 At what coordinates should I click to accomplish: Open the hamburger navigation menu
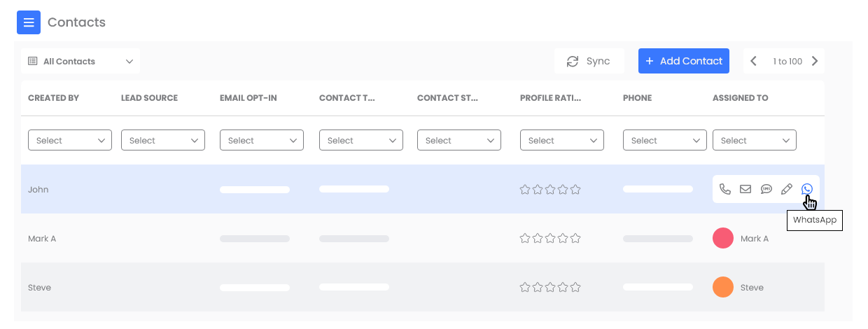pyautogui.click(x=29, y=22)
